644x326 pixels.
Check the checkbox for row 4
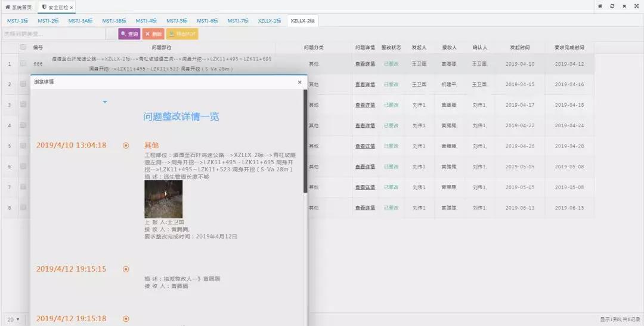pos(23,125)
